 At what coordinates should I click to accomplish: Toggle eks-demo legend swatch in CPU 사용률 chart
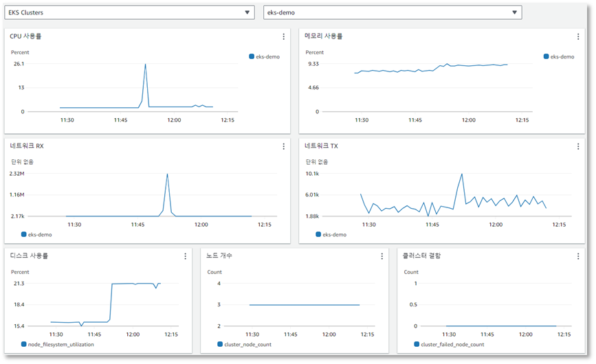coord(252,56)
